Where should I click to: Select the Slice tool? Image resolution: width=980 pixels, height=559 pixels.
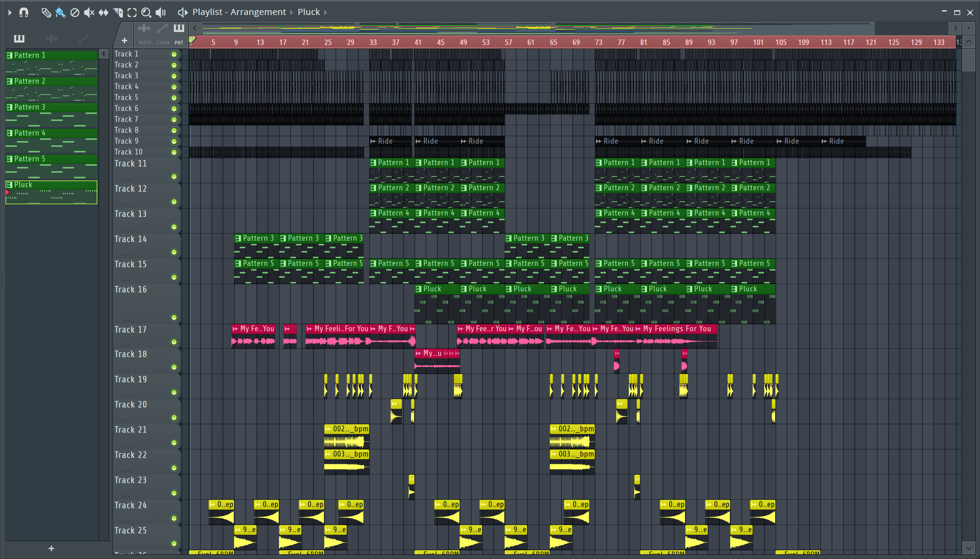[118, 13]
